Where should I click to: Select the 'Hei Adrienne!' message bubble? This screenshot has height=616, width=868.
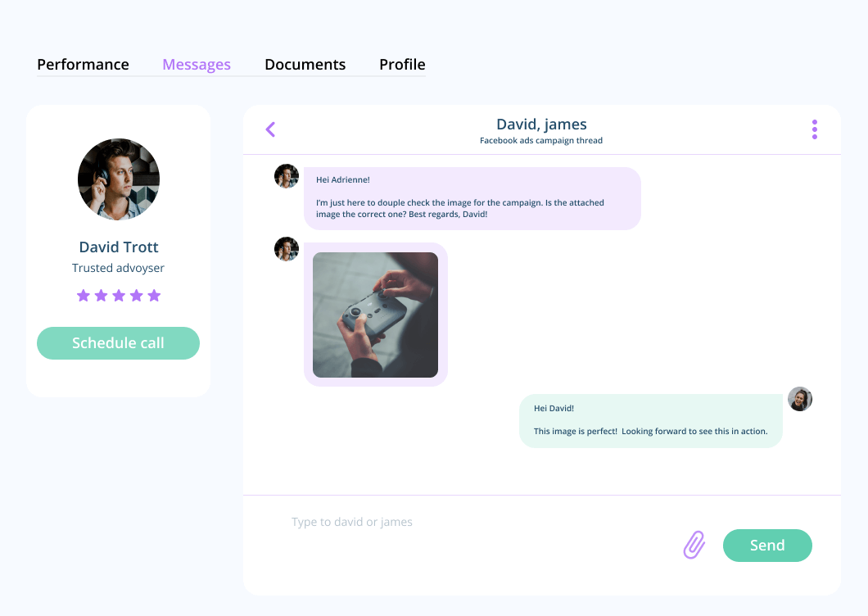tap(472, 198)
